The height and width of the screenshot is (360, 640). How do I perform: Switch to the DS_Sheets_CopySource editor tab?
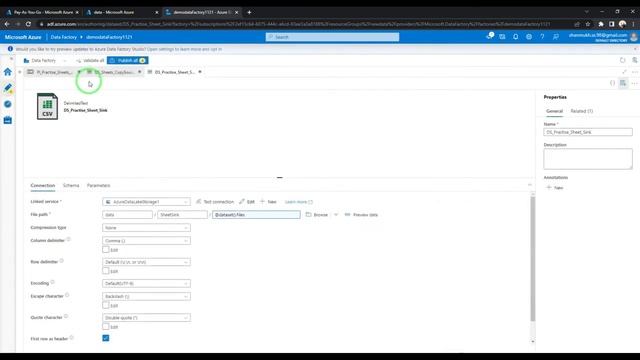(114, 72)
